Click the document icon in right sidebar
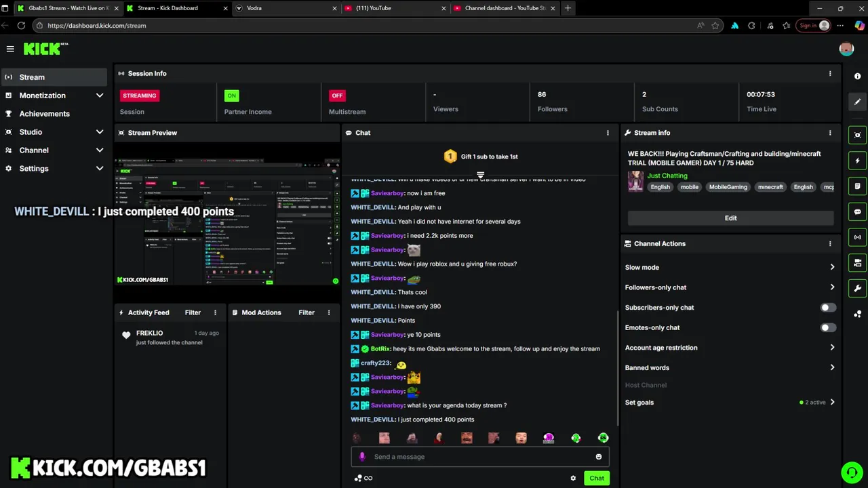 857,186
